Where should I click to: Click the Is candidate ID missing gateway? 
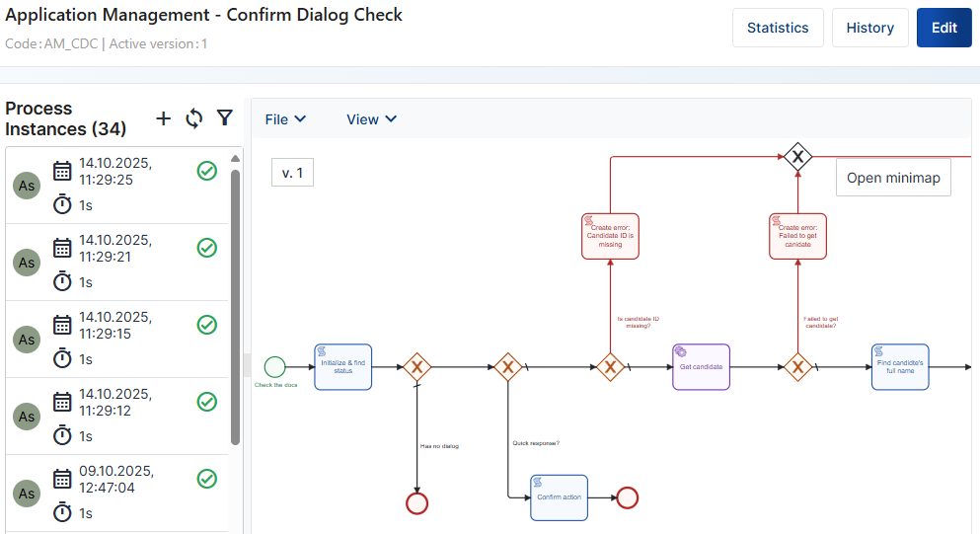(x=610, y=367)
